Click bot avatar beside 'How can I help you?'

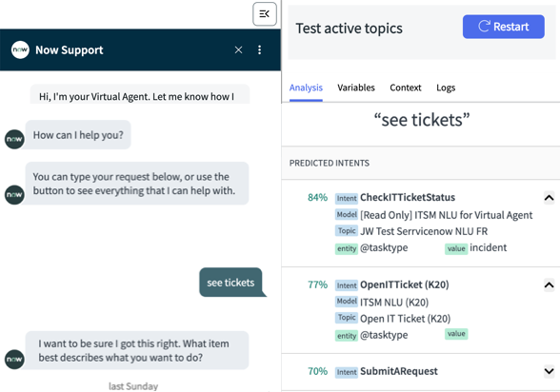pos(14,139)
